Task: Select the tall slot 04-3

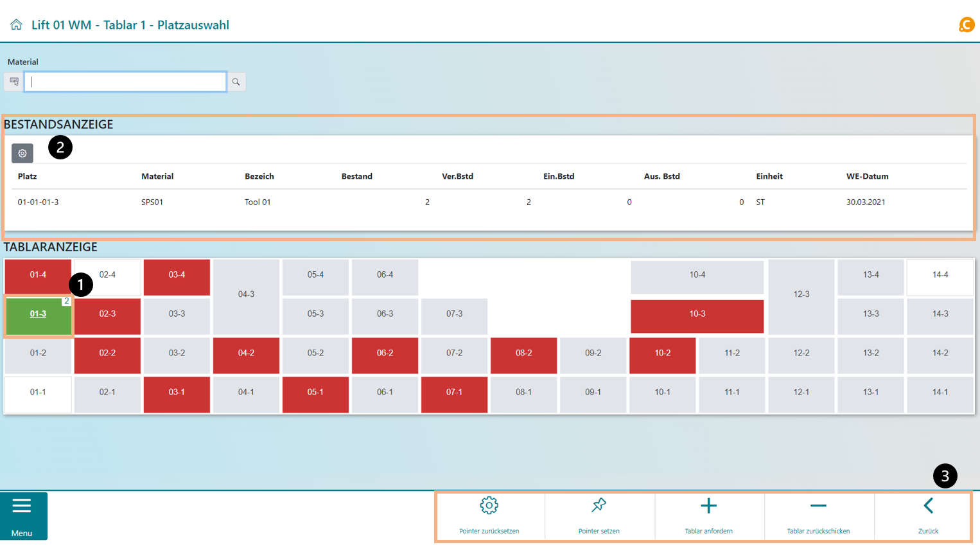Action: [246, 294]
